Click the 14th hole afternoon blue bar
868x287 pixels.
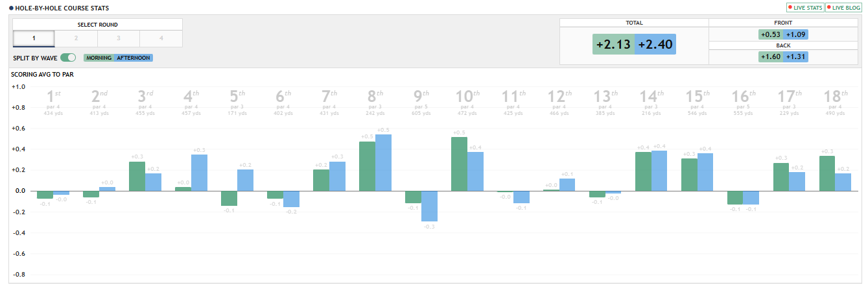(659, 171)
